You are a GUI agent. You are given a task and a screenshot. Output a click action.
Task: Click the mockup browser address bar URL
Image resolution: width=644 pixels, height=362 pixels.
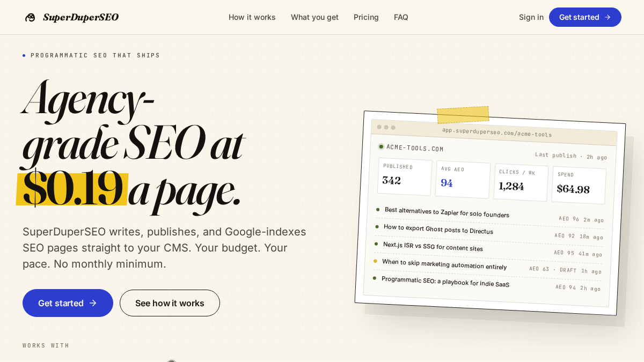pos(497,132)
